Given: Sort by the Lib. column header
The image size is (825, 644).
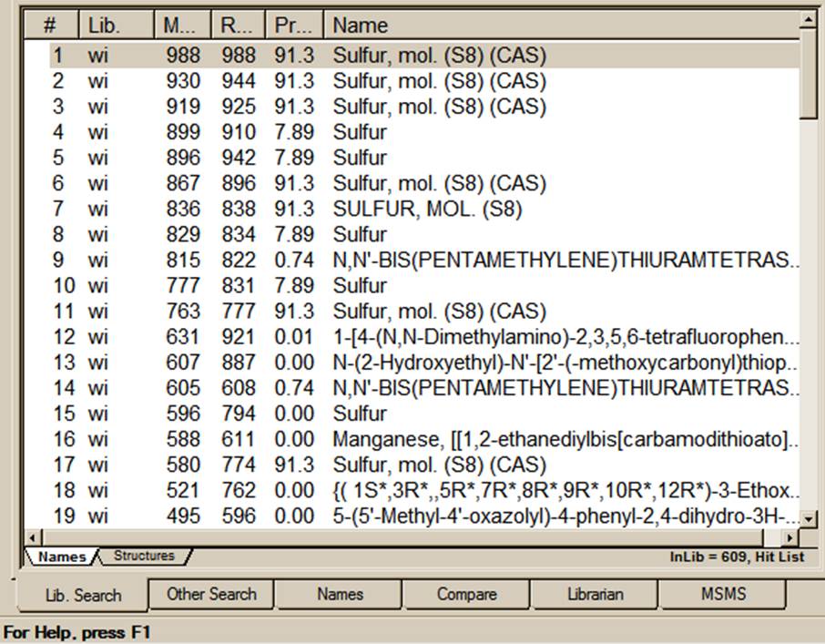Looking at the screenshot, I should 117,25.
